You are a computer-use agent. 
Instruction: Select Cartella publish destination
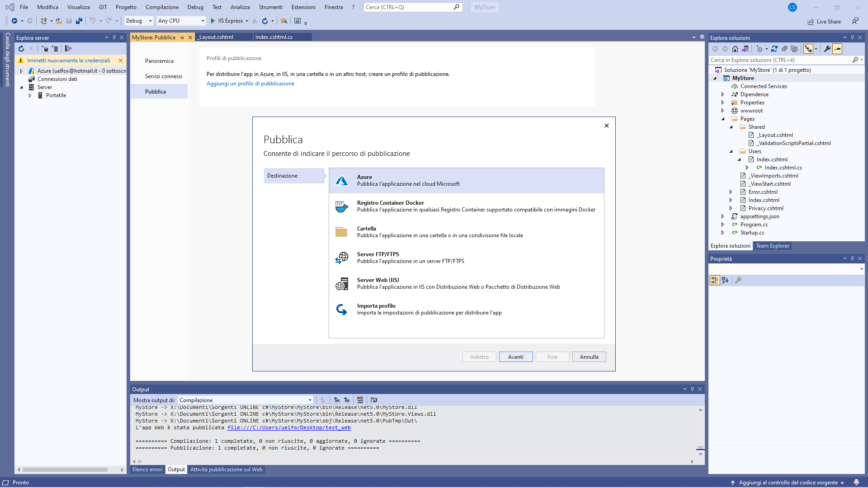click(x=466, y=232)
